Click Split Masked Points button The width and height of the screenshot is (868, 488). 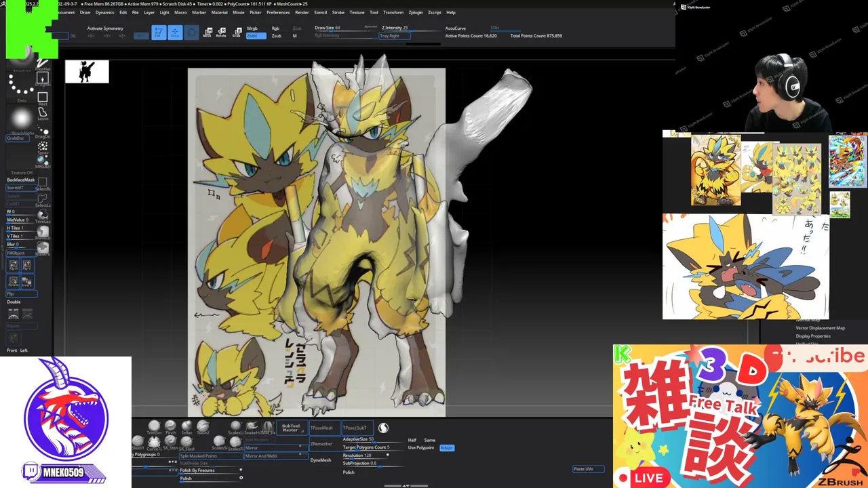point(211,456)
